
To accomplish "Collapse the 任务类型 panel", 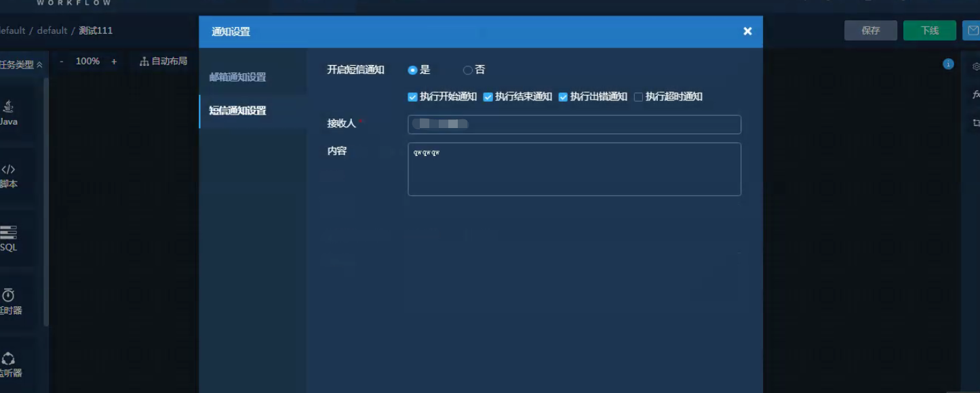I will (x=39, y=65).
